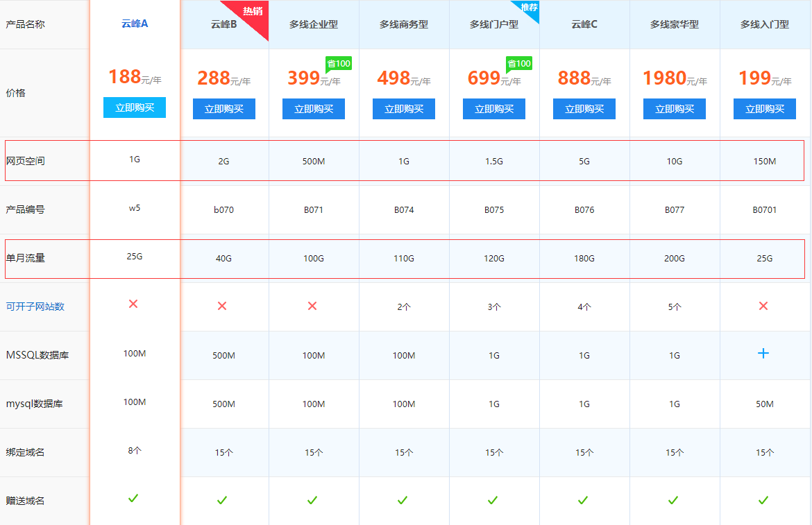Click the 省100 badge beside 699 price
This screenshot has width=812, height=525.
518,64
